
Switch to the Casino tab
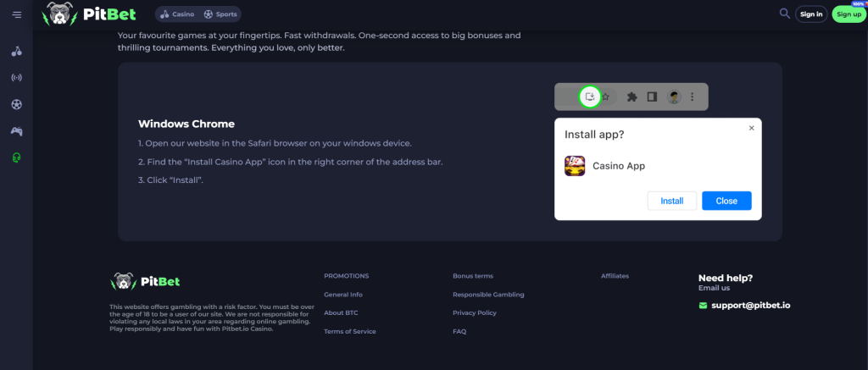click(x=177, y=14)
